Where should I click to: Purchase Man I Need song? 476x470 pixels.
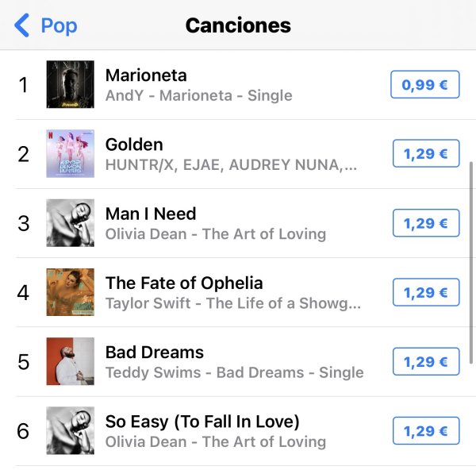(425, 223)
